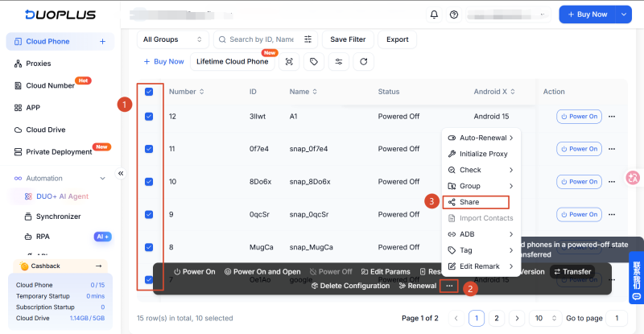Screen dimensions: 644x334
Task: Expand the Auto-Renewal submenu
Action: pyautogui.click(x=481, y=138)
